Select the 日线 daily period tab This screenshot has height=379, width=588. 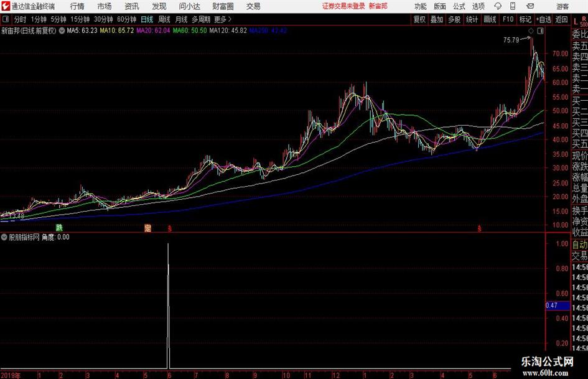[x=147, y=19]
